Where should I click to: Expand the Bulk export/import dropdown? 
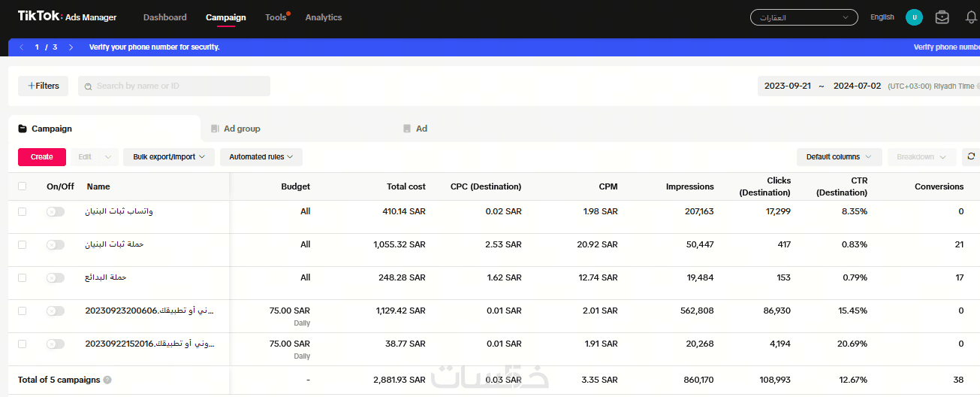169,157
